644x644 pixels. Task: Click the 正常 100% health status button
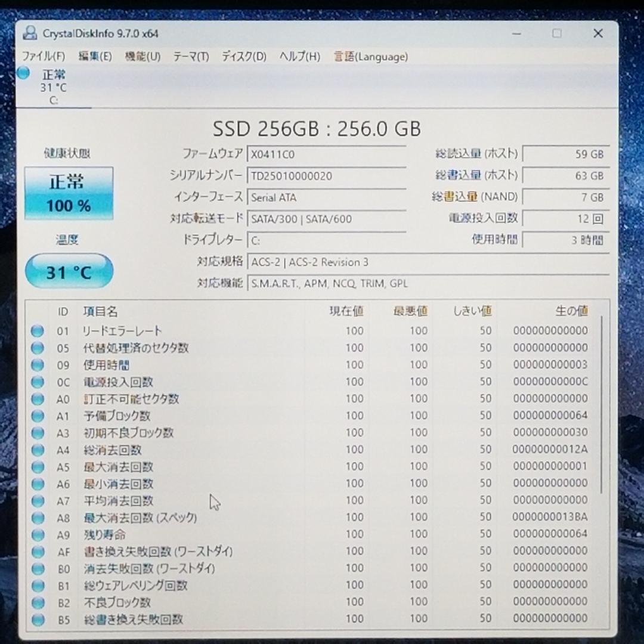69,192
